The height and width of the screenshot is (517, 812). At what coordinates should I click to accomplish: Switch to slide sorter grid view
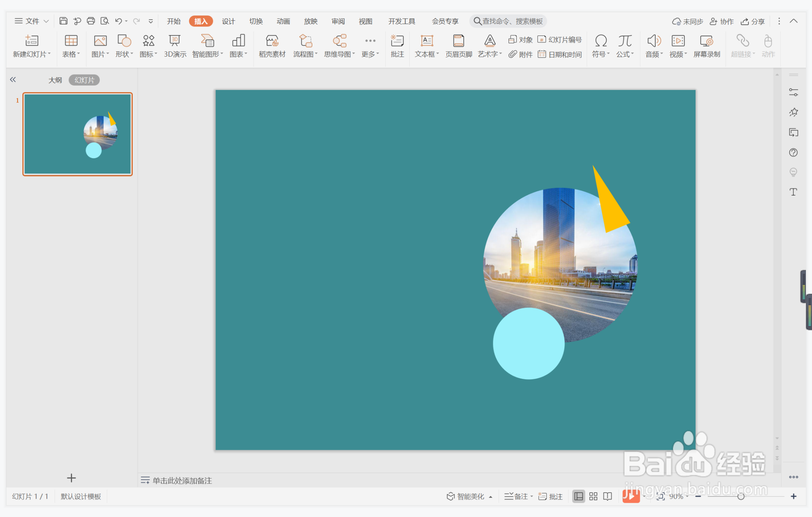point(593,496)
